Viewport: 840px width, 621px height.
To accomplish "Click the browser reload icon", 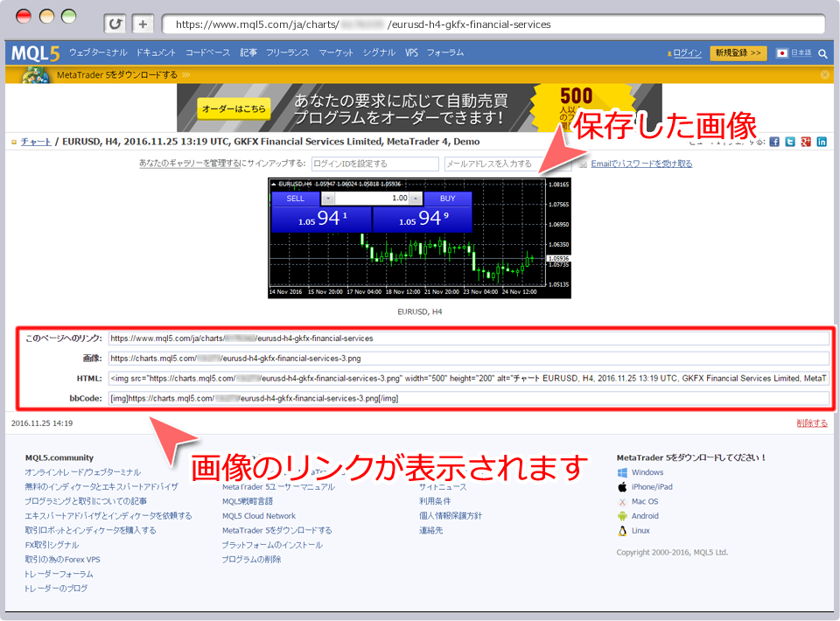I will pyautogui.click(x=115, y=24).
